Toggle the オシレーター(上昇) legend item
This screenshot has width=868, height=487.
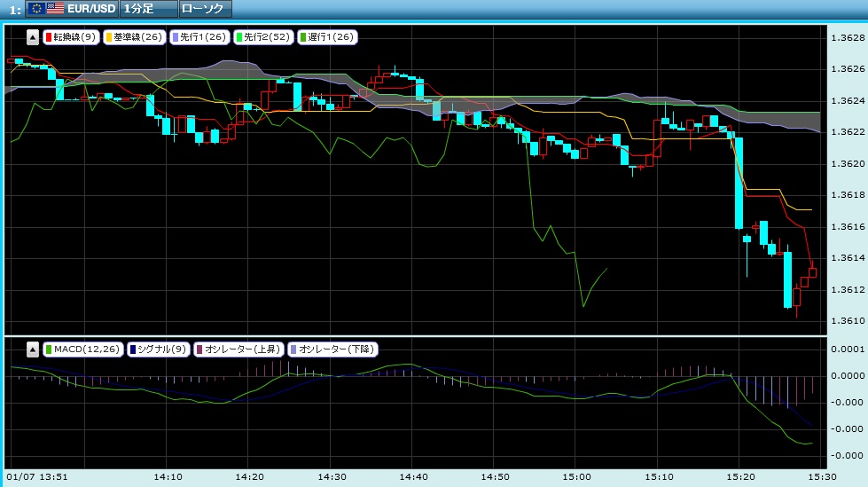coord(239,349)
